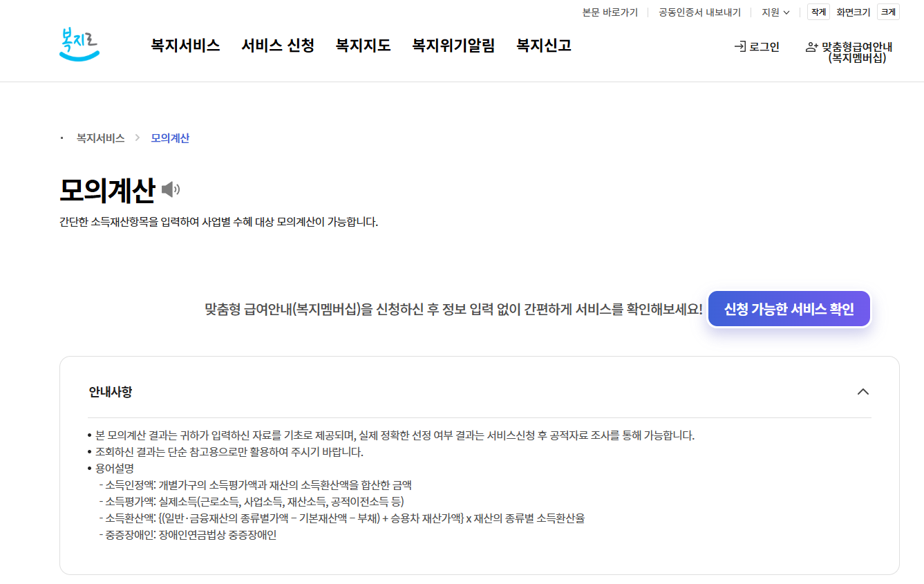Viewport: 924px width, 584px height.
Task: Click the 복지위기알림 menu item
Action: [x=453, y=45]
